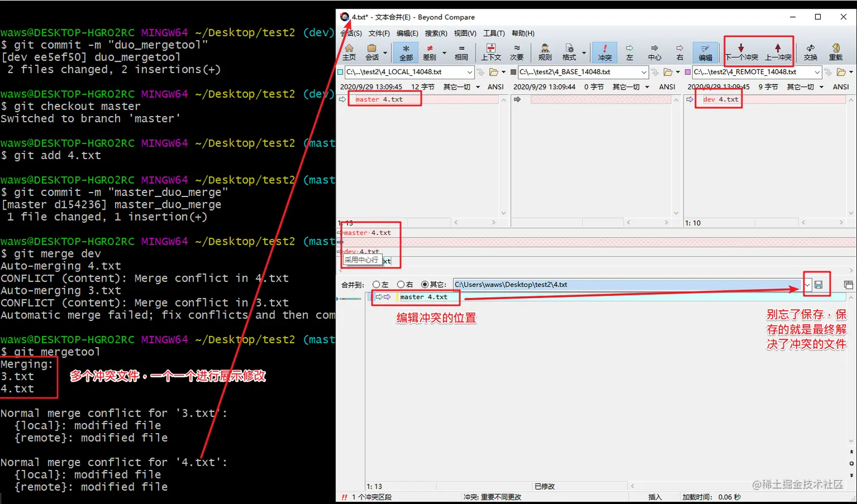Viewport: 857px width, 504px height.
Task: Show only Differences (差别)
Action: pos(430,52)
